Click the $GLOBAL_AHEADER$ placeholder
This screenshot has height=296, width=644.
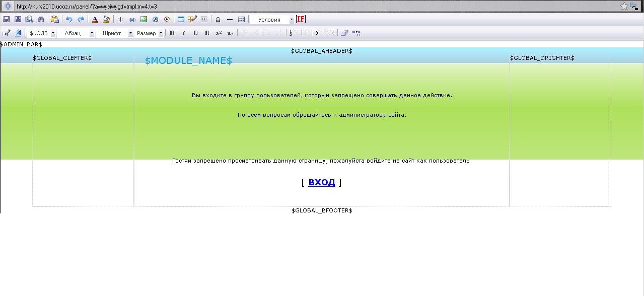pos(322,51)
